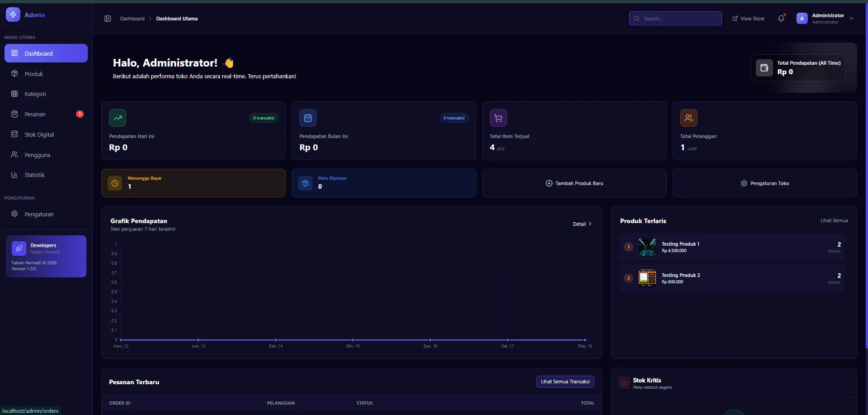The height and width of the screenshot is (415, 868).
Task: Click the orange users icon for Total Pelanggan
Action: point(688,118)
